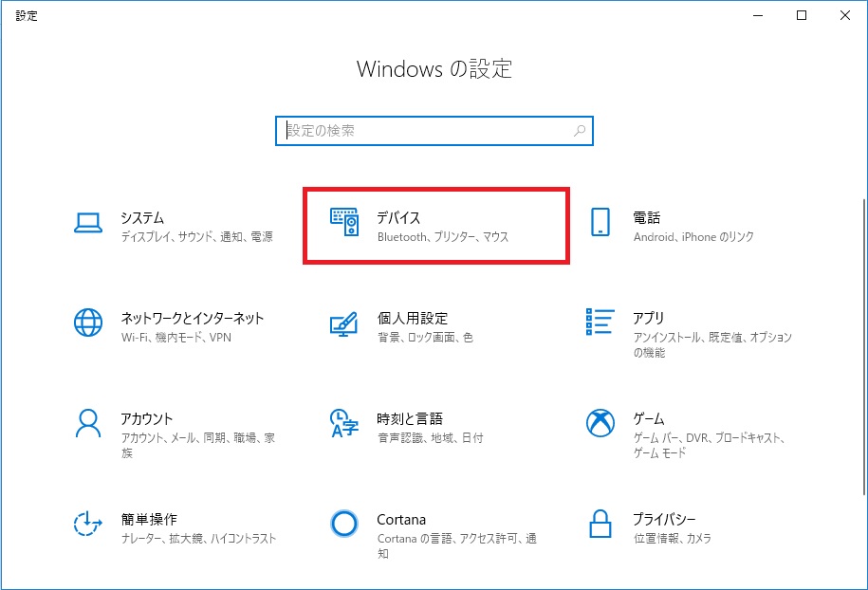Close the 設定 window

[844, 15]
